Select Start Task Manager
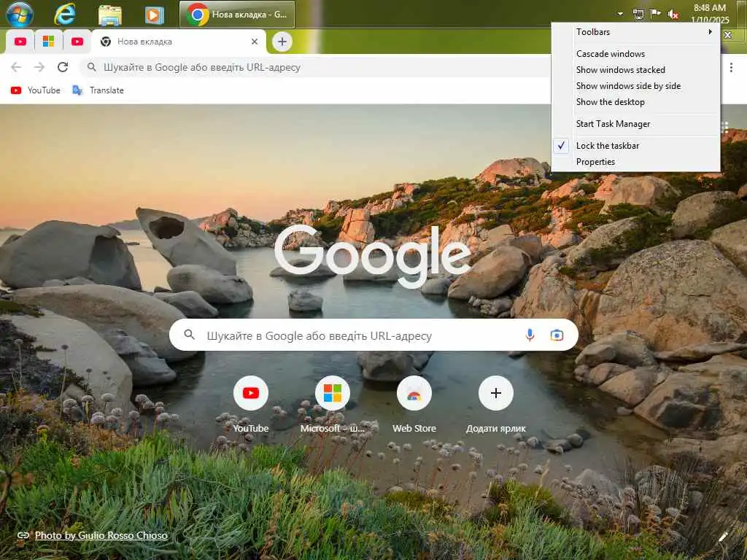747x560 pixels. [635, 124]
